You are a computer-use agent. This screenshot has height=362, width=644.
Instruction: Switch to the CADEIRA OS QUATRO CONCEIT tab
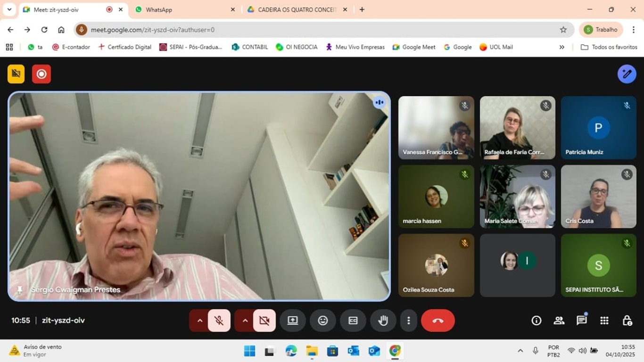(296, 9)
